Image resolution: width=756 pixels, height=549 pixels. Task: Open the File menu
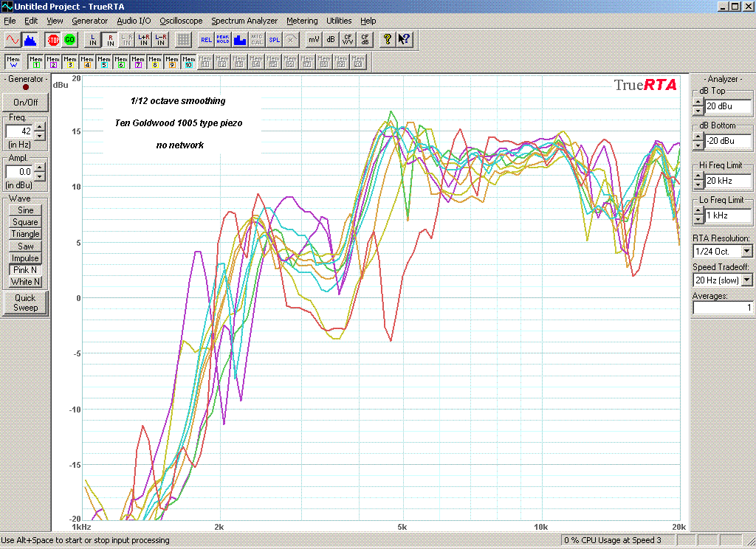coord(10,21)
